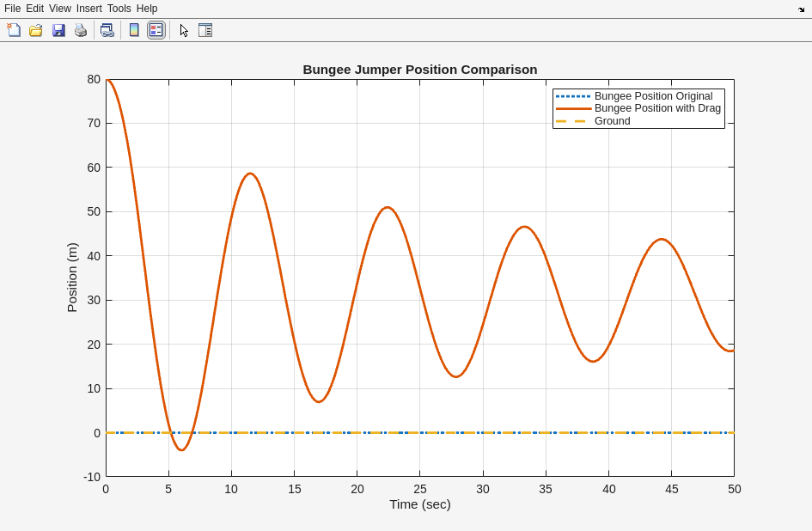
Task: Save the figure with the floppy disk icon
Action: pos(58,30)
